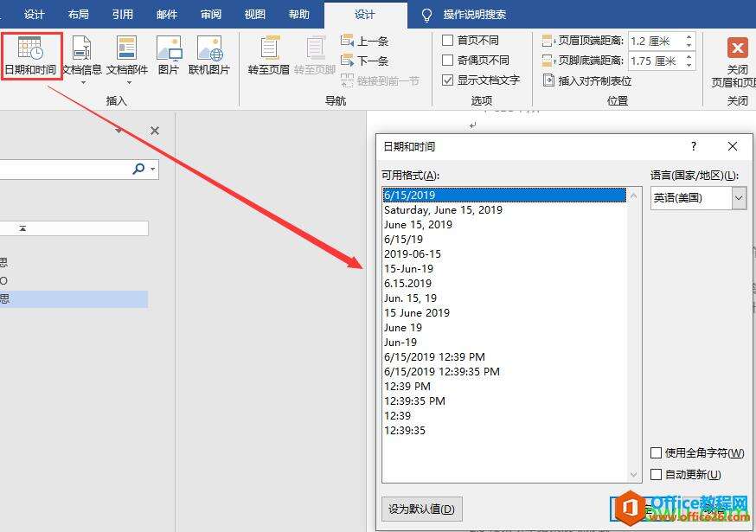Viewport: 756px width, 532px height.
Task: Toggle the 自动更新 checkbox in the dialog
Action: [656, 474]
